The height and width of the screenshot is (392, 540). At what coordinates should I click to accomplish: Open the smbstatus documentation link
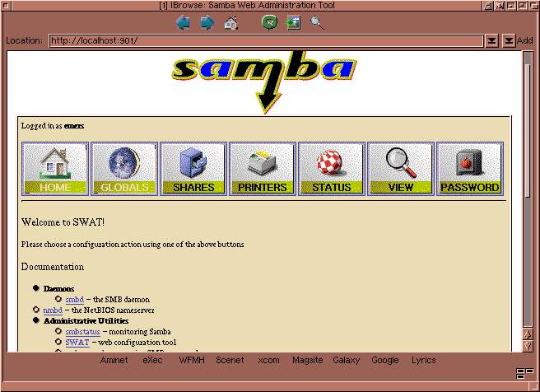(x=82, y=332)
